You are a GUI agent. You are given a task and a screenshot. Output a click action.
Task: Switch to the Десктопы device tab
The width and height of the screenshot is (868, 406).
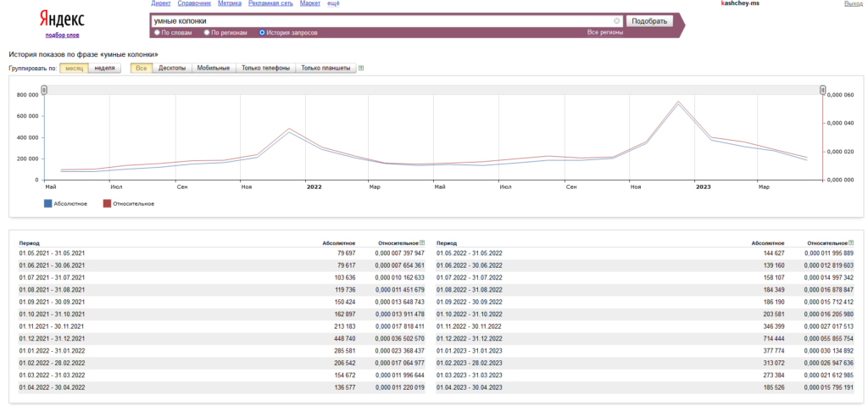(172, 68)
